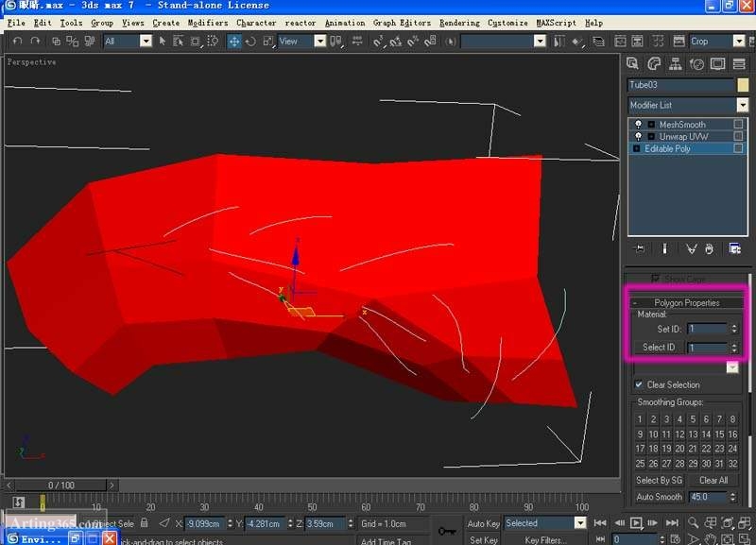Click the Redo arrow in the toolbar
The height and width of the screenshot is (545, 756).
pyautogui.click(x=35, y=42)
